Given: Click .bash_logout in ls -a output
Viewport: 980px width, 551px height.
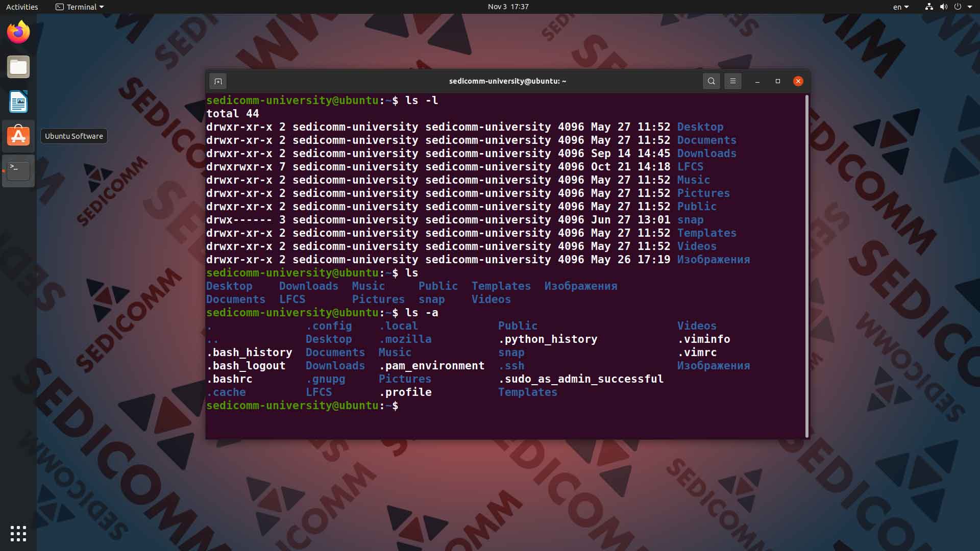Looking at the screenshot, I should pyautogui.click(x=246, y=366).
